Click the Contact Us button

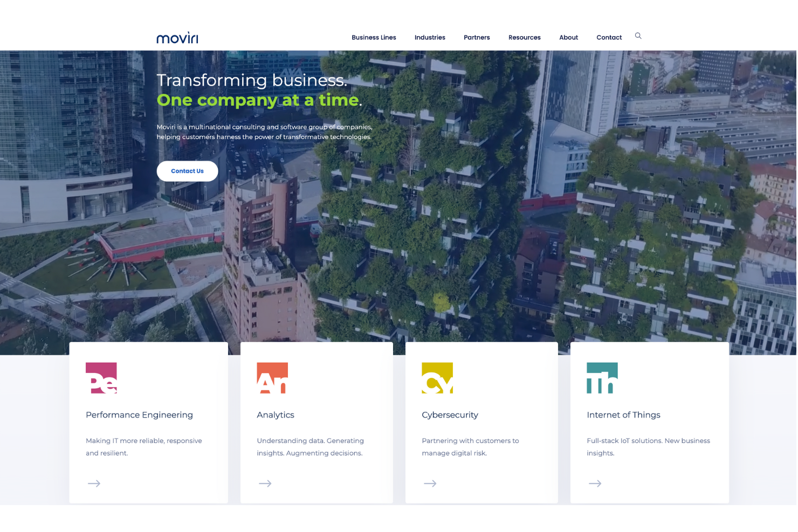187,171
